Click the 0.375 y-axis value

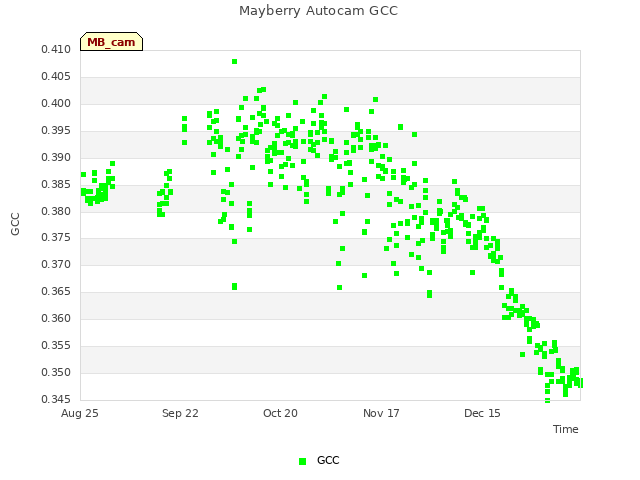pyautogui.click(x=56, y=238)
